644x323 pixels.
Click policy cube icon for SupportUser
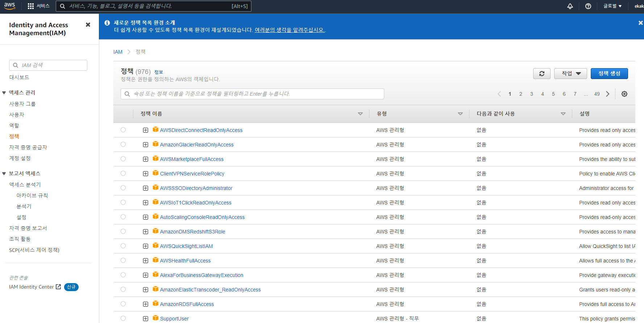156,318
